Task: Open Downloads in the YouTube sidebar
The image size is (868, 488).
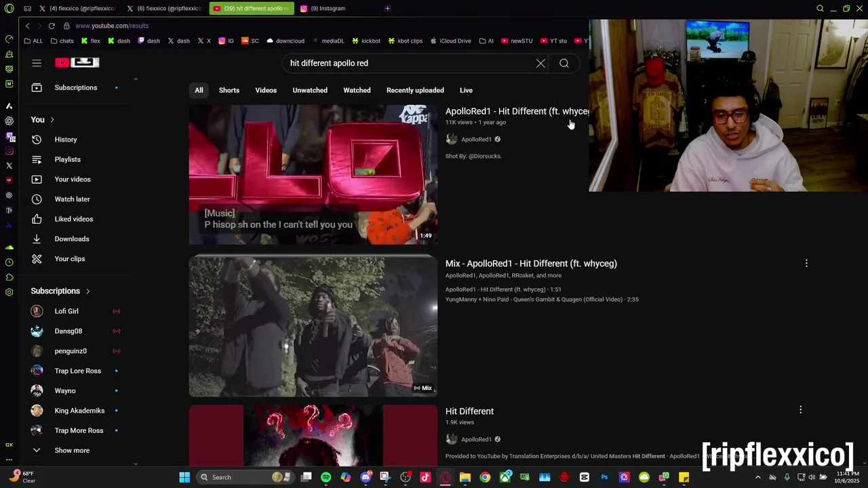Action: 71,239
